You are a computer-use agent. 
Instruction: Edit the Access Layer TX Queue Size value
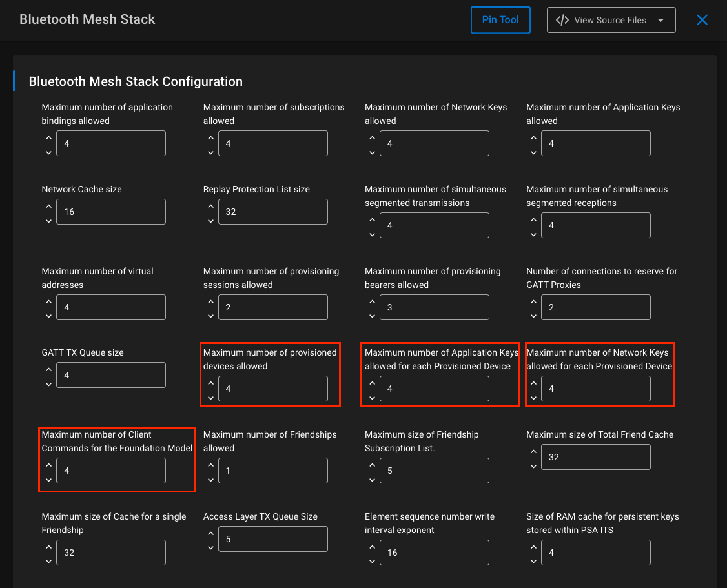(x=272, y=538)
